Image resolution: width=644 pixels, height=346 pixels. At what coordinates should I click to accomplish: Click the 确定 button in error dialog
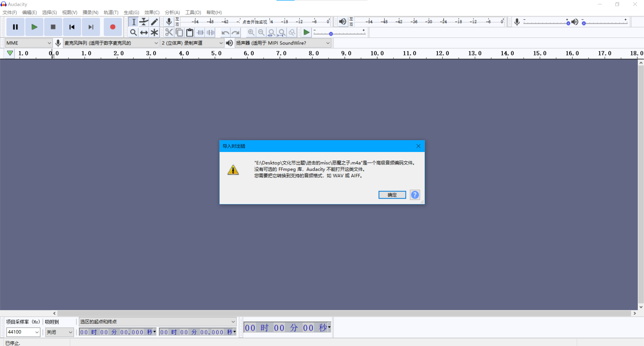(x=392, y=195)
